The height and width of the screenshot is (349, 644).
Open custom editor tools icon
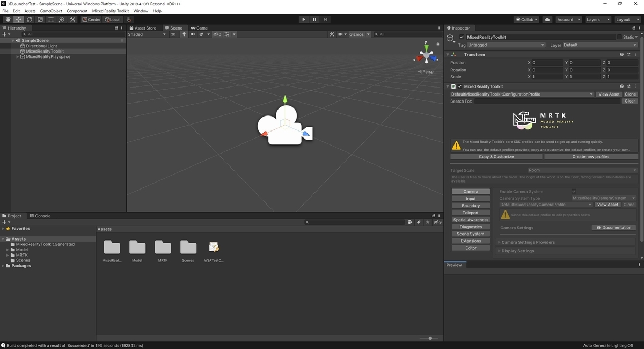[73, 19]
